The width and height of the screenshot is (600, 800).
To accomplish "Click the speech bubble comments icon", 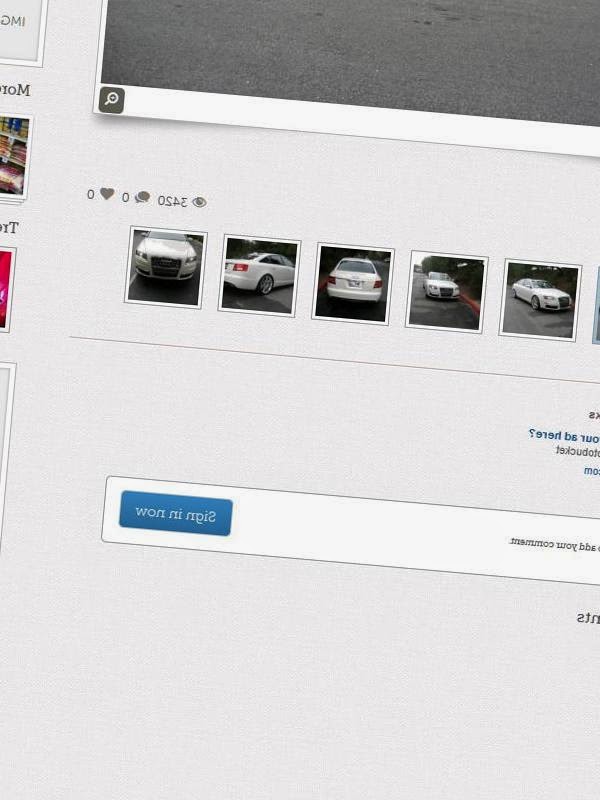I will click(x=142, y=197).
